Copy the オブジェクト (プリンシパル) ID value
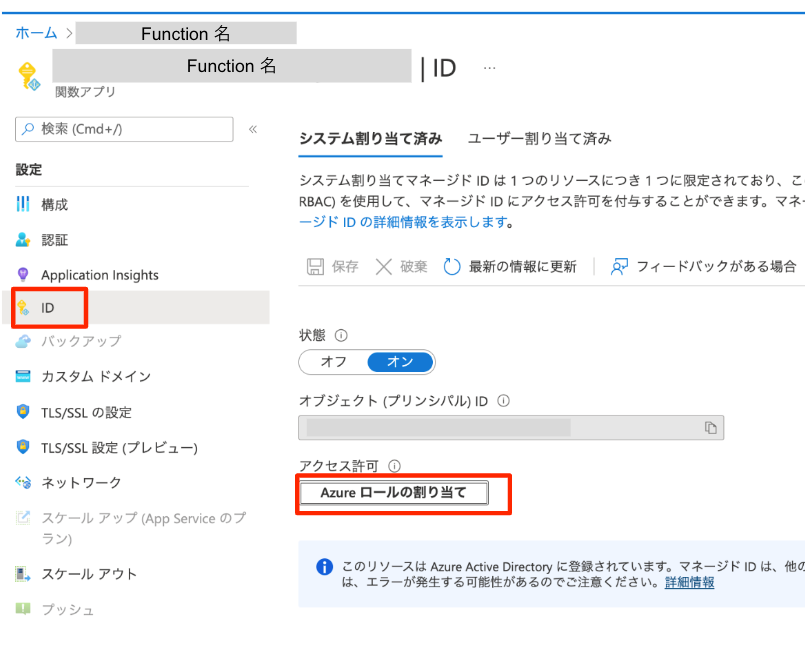 click(x=711, y=427)
